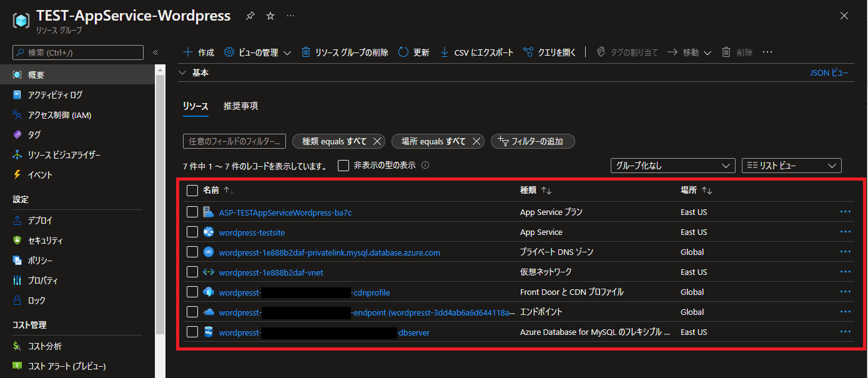Open the toolbar overflow ellipsis menu

[767, 52]
